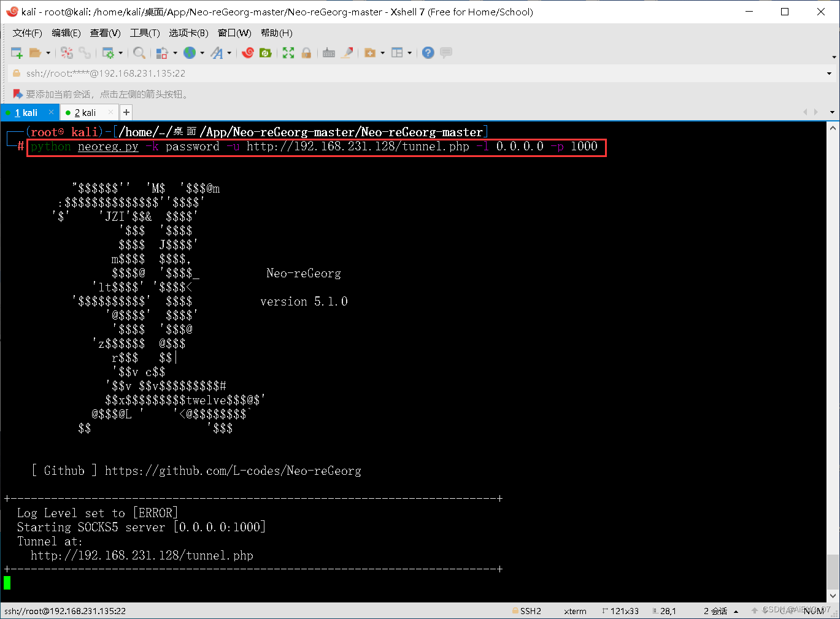Image resolution: width=840 pixels, height=619 pixels.
Task: Click the Find magnifying glass icon
Action: (139, 53)
